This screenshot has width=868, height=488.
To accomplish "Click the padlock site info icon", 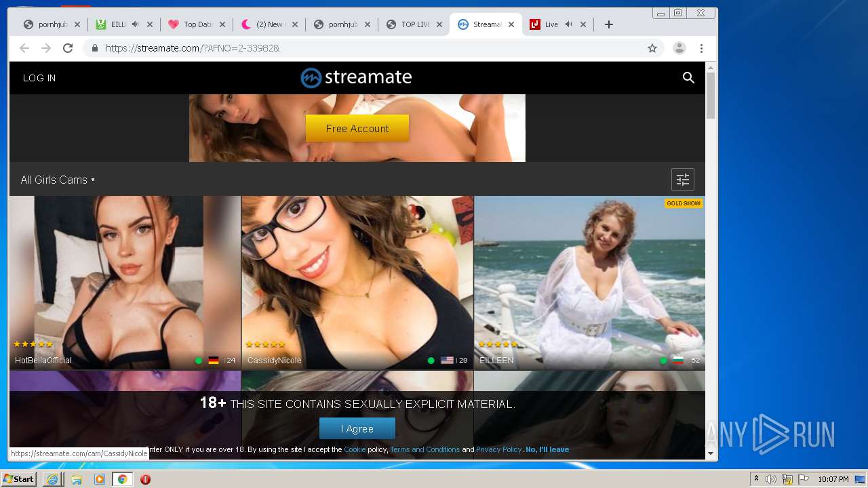I will 95,48.
